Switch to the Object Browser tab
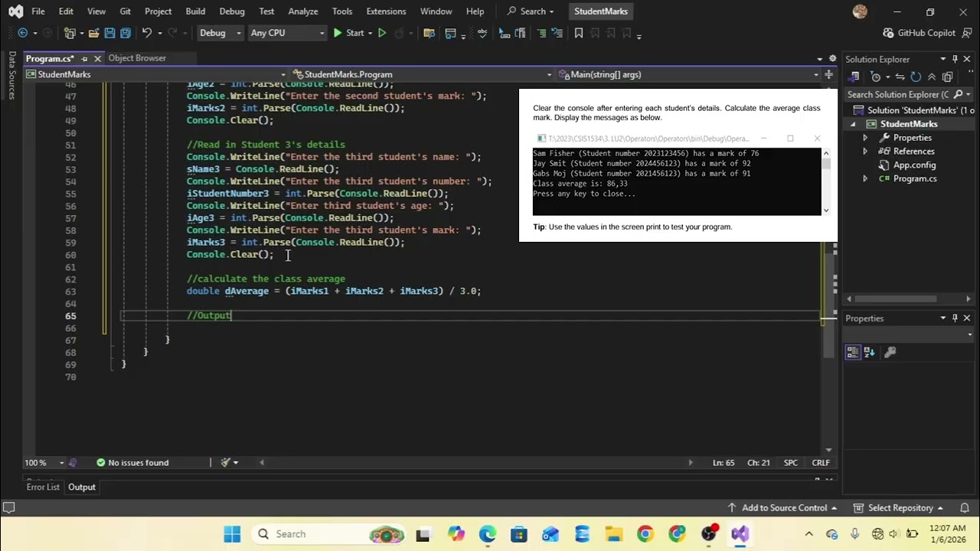Image resolution: width=980 pixels, height=551 pixels. [137, 58]
